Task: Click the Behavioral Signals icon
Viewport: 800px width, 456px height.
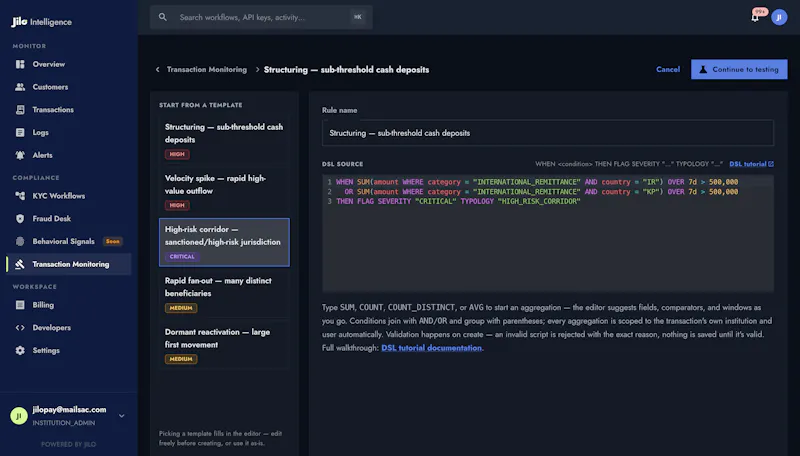Action: click(x=20, y=241)
